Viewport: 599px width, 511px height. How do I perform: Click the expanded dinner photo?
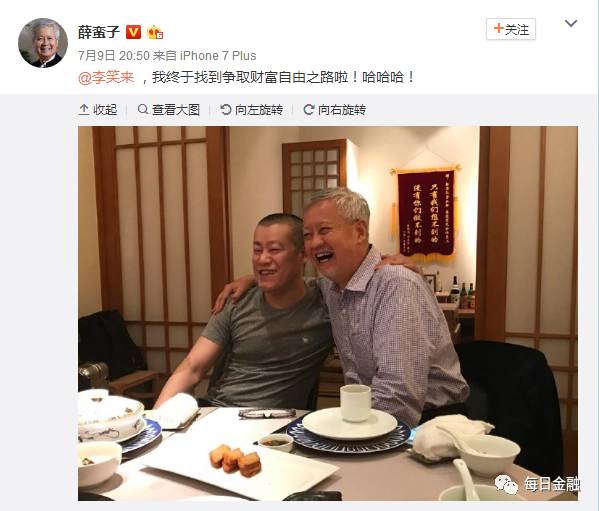pos(328,313)
